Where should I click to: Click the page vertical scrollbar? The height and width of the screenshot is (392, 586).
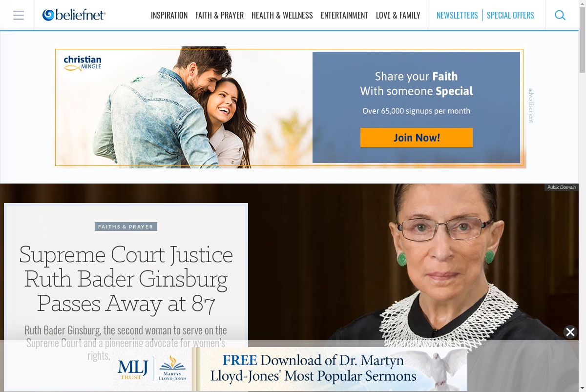tap(582, 196)
